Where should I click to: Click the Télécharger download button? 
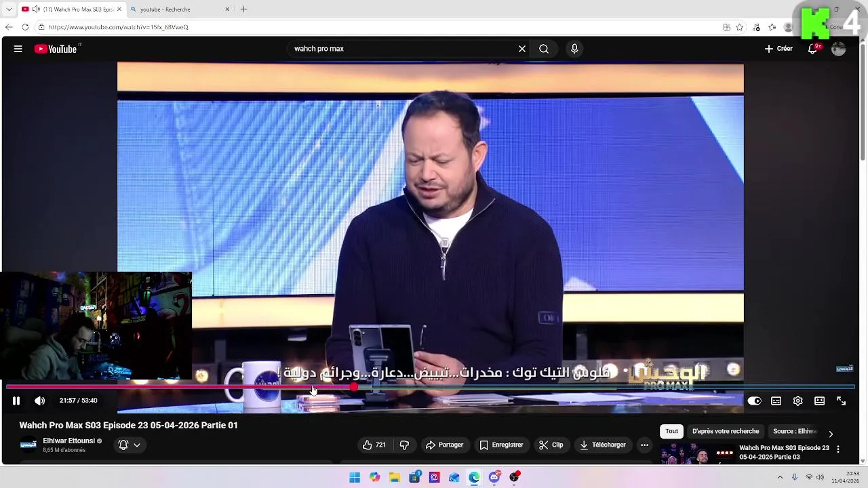pyautogui.click(x=602, y=445)
